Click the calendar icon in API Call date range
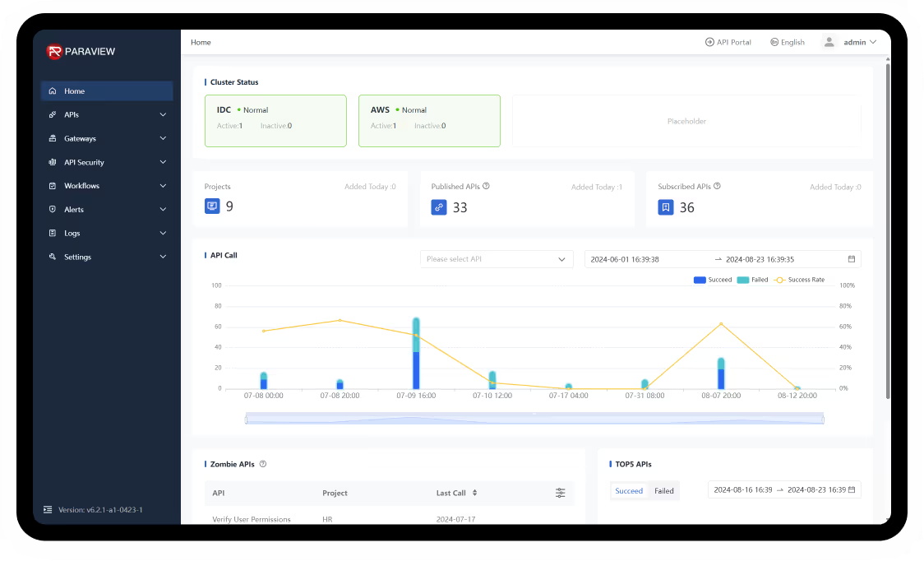The image size is (924, 561). point(852,259)
